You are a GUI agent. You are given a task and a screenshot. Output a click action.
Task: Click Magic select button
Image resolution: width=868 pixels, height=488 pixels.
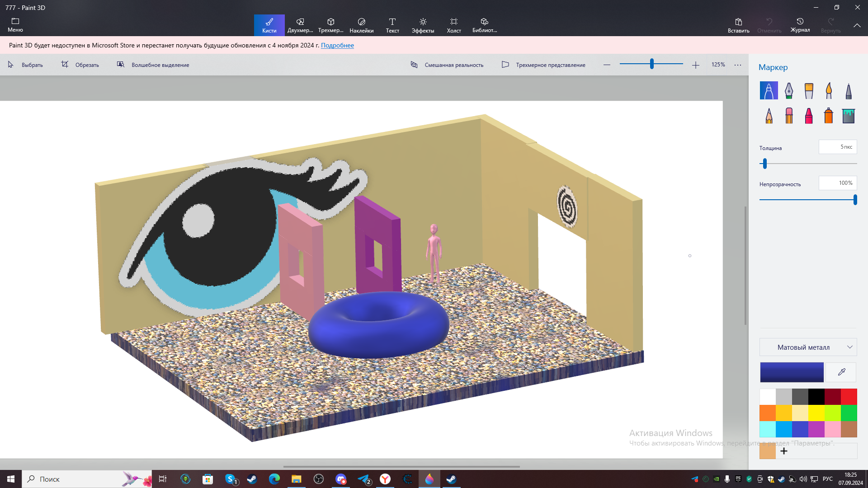(x=153, y=65)
